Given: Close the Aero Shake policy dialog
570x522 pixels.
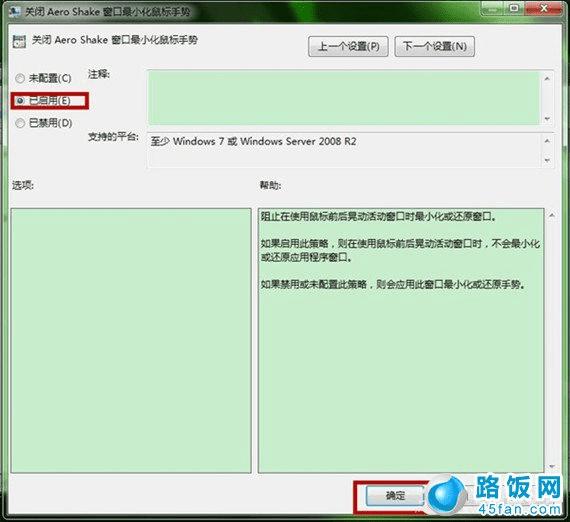Looking at the screenshot, I should click(544, 8).
